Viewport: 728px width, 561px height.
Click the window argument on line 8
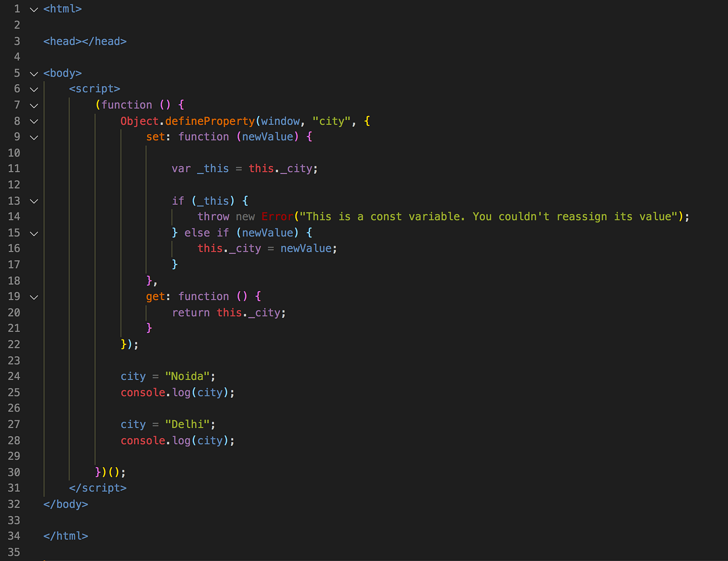pos(280,121)
